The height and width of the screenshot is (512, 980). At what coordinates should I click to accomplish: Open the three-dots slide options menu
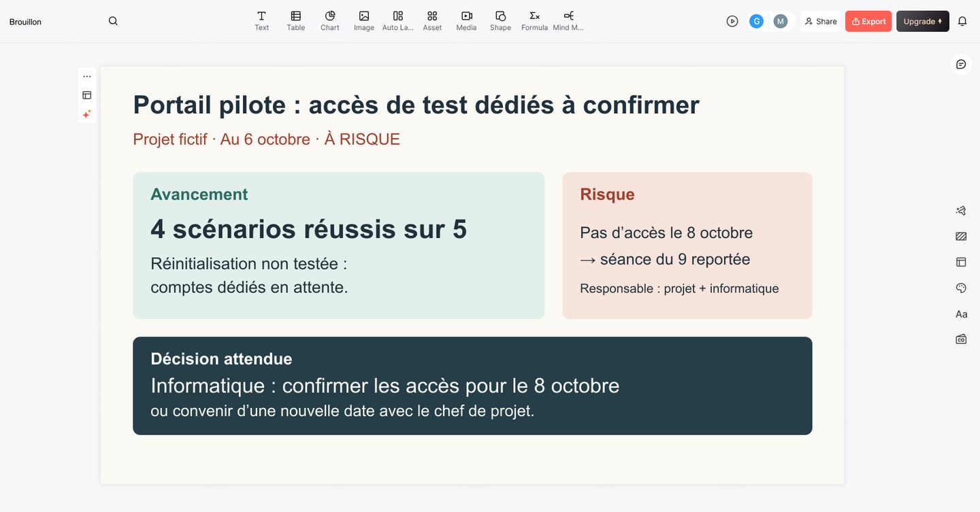pos(87,76)
